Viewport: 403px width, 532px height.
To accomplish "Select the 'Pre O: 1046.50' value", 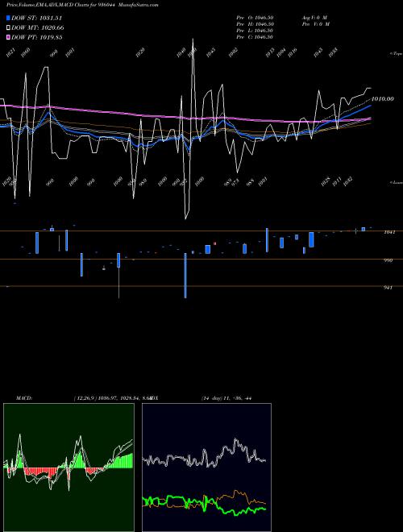I will coord(255,18).
